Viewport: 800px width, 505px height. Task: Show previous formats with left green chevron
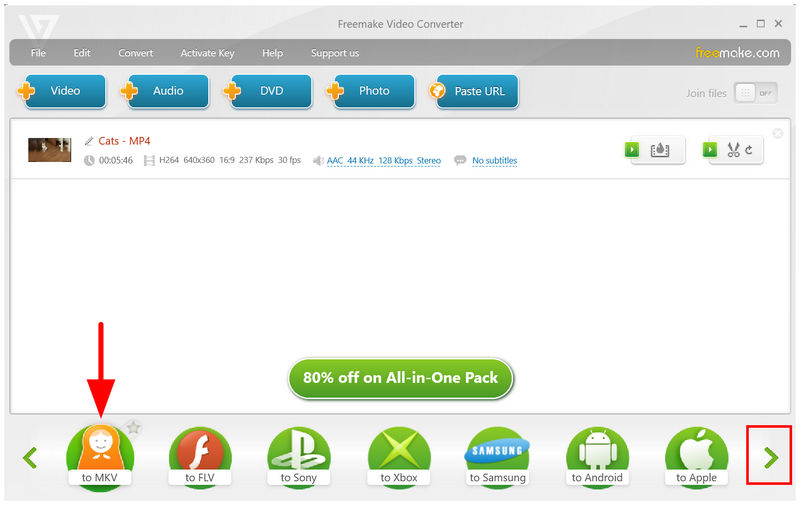point(30,457)
